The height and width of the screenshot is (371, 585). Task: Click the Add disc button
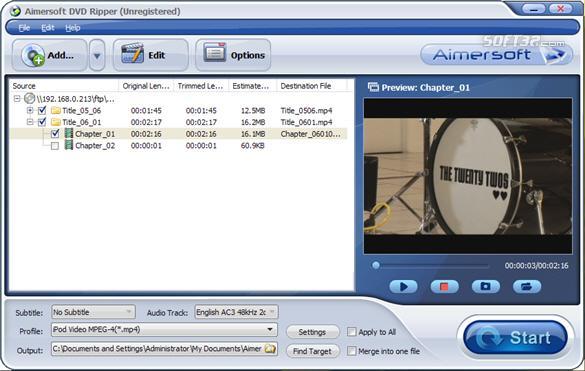(x=50, y=55)
